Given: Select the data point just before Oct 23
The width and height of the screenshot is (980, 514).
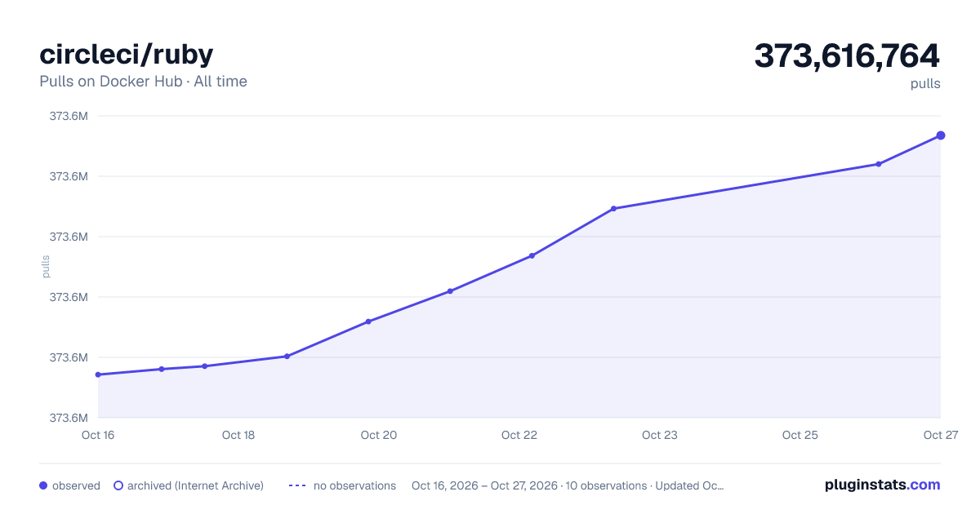Looking at the screenshot, I should pyautogui.click(x=613, y=209).
